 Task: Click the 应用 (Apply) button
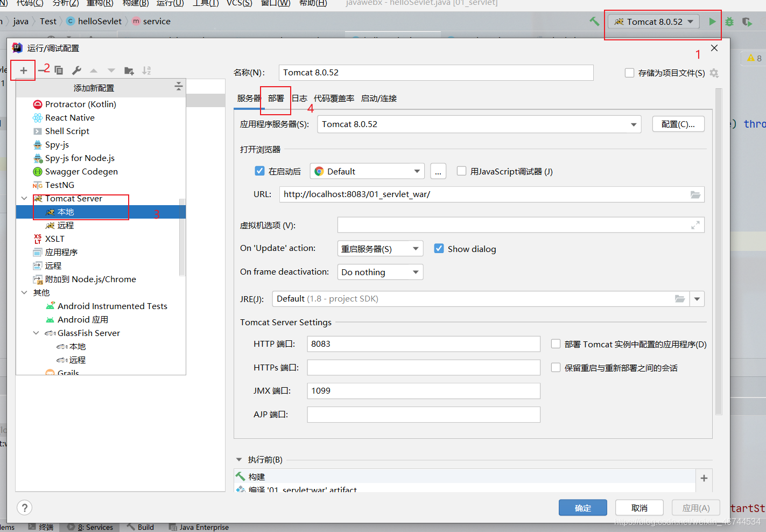pyautogui.click(x=696, y=508)
